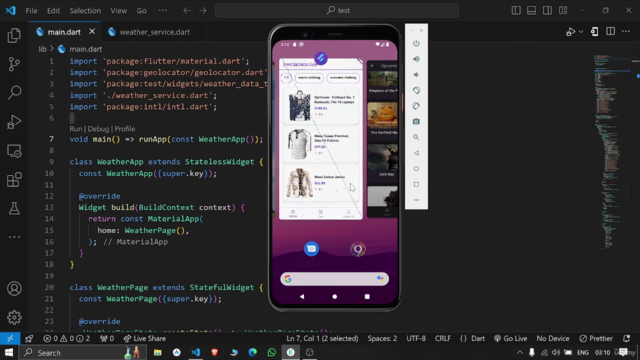The width and height of the screenshot is (640, 360).
Task: Open the Messages app on the phone
Action: pos(311,249)
